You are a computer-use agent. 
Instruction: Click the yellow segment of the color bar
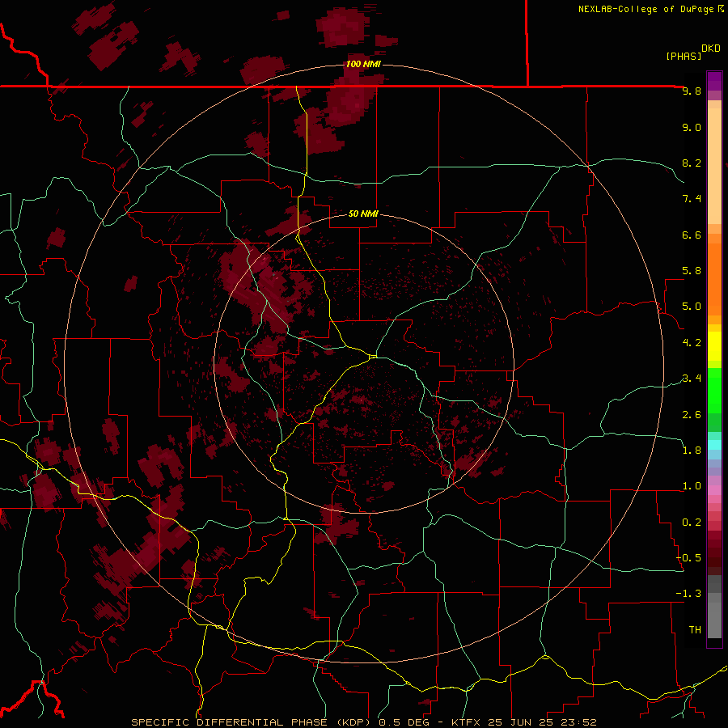click(x=714, y=346)
